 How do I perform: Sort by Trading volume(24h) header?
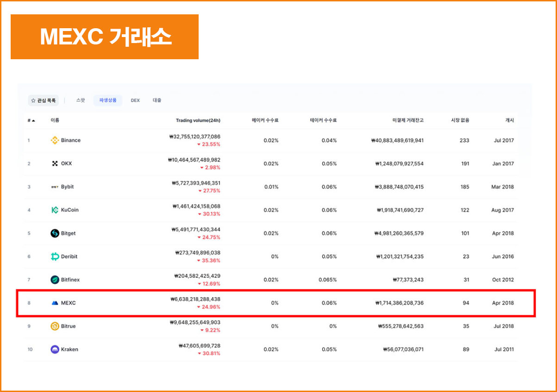[x=198, y=120]
